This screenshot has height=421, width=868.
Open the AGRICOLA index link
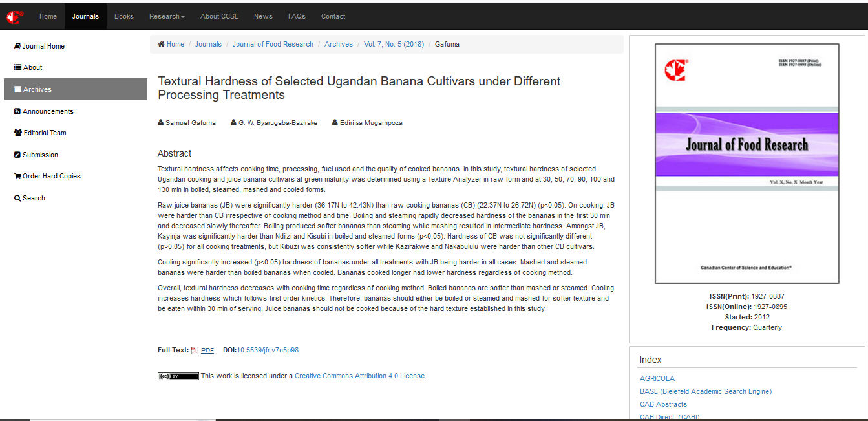pyautogui.click(x=657, y=378)
